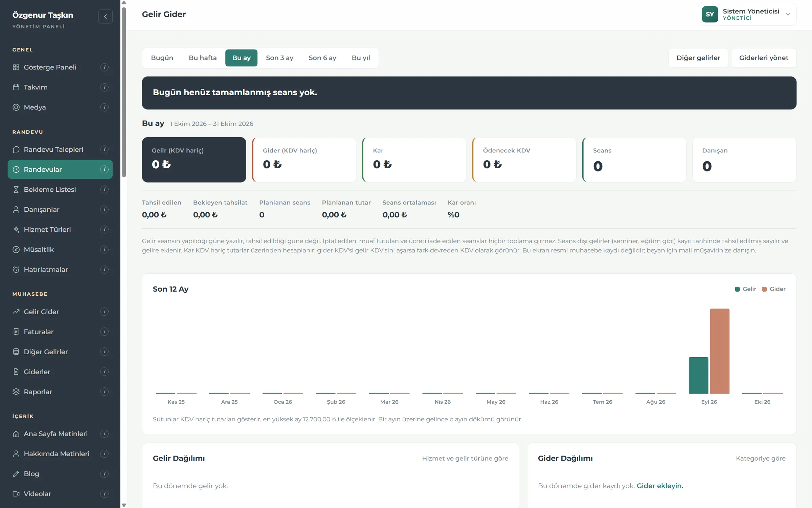This screenshot has width=812, height=508.
Task: Select the Son 3 ay tab
Action: 279,58
